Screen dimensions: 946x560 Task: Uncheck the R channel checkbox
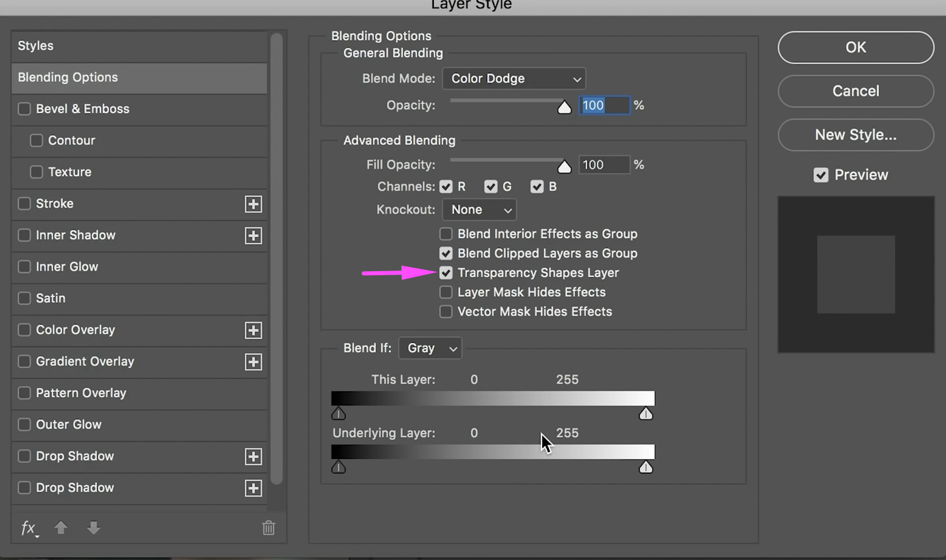pyautogui.click(x=446, y=186)
